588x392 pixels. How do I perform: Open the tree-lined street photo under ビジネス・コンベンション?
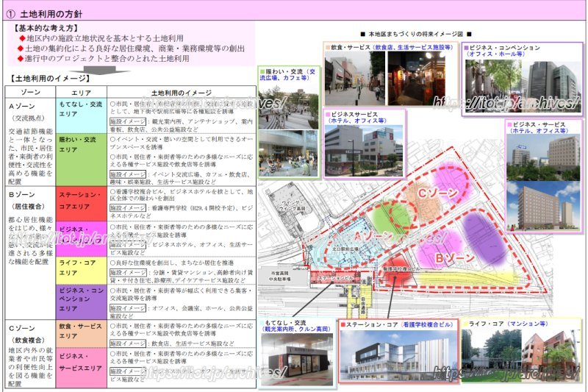tap(493, 85)
